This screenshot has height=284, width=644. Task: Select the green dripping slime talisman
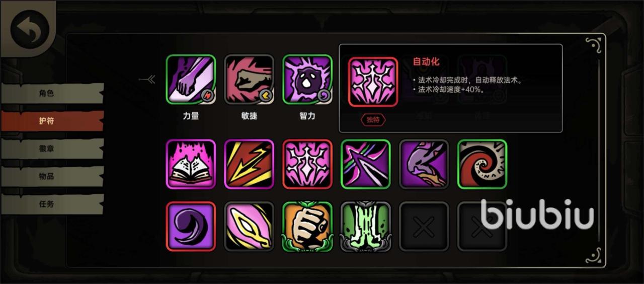tap(366, 227)
